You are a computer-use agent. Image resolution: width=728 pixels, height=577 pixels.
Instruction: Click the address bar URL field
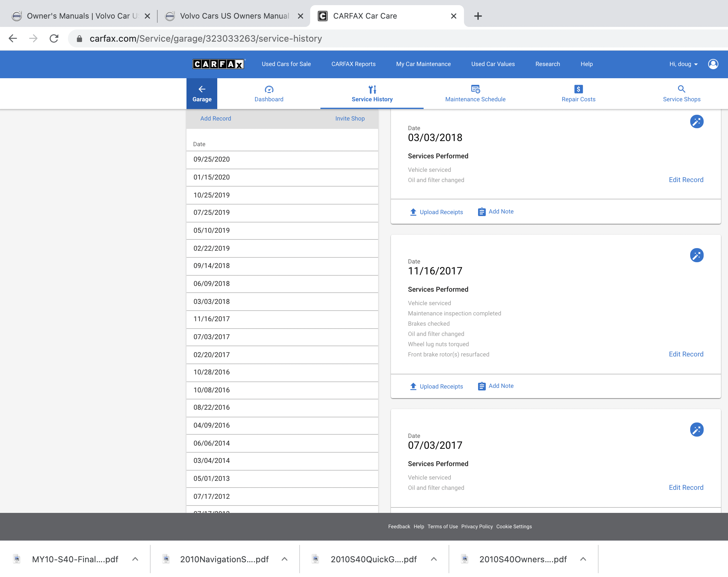(398, 38)
